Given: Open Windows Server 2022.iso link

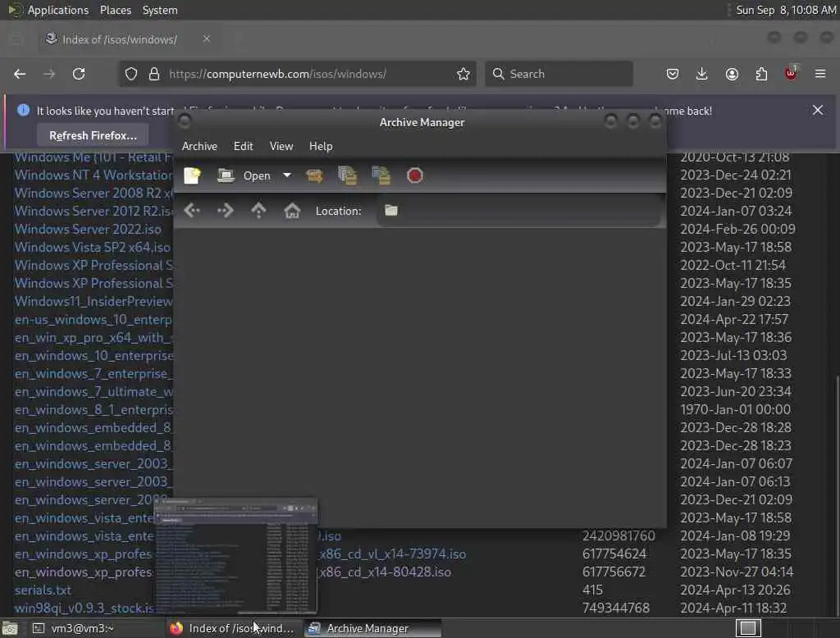Looking at the screenshot, I should coord(88,230).
